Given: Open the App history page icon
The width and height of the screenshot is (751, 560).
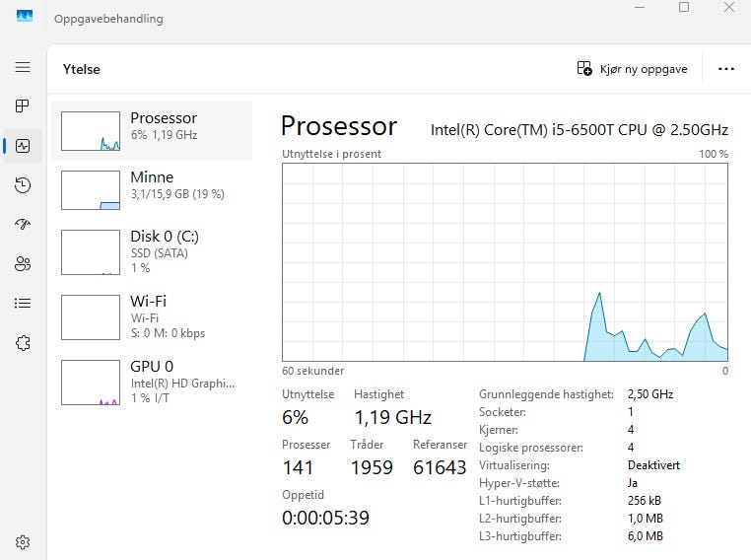Looking at the screenshot, I should (x=23, y=185).
